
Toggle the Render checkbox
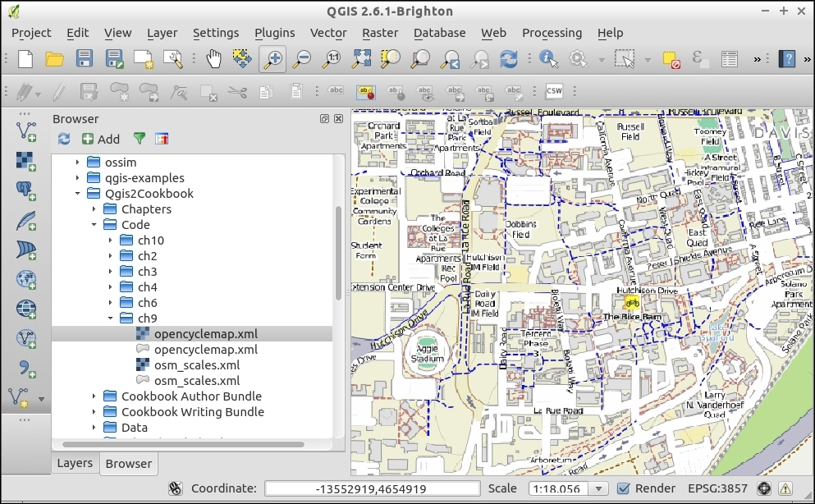tap(623, 488)
